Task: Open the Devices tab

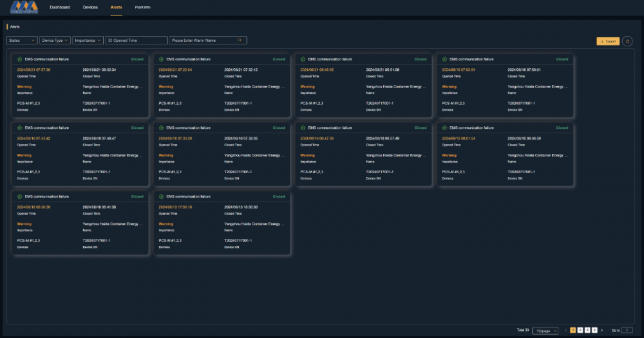Action: point(91,6)
